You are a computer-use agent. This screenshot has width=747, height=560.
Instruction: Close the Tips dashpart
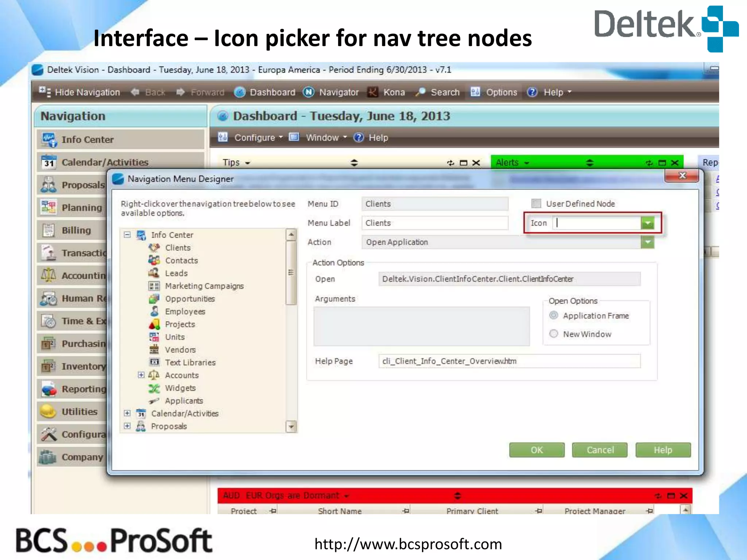pyautogui.click(x=476, y=163)
